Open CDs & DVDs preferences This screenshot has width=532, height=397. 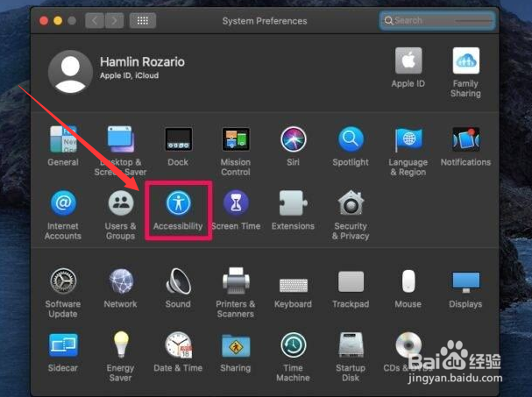click(408, 345)
